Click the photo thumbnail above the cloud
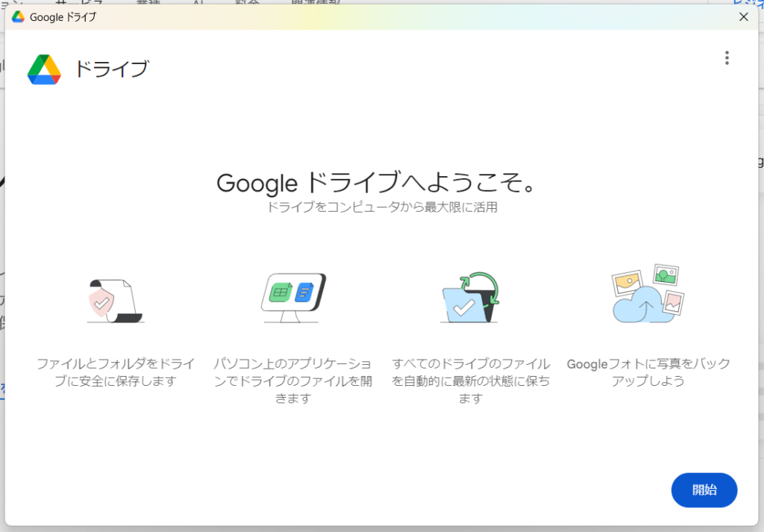The height and width of the screenshot is (532, 764). pyautogui.click(x=664, y=275)
